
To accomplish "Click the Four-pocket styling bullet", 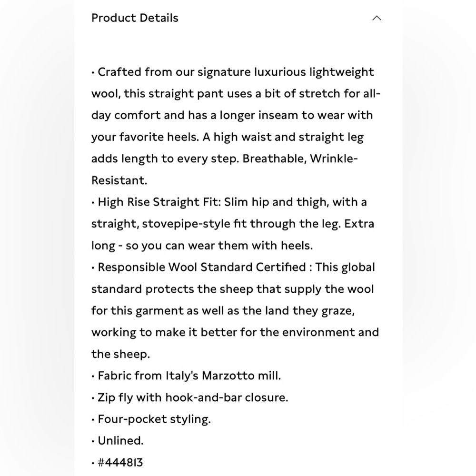I will [154, 419].
